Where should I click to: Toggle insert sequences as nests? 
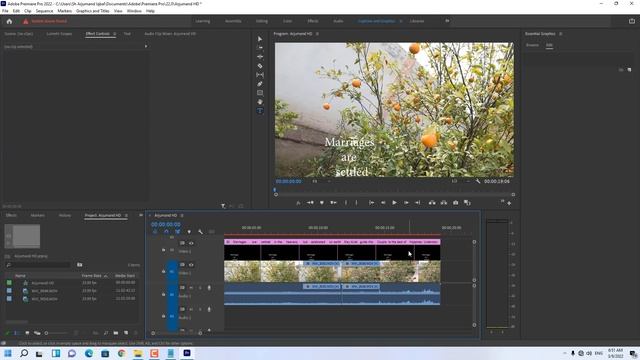pyautogui.click(x=155, y=231)
